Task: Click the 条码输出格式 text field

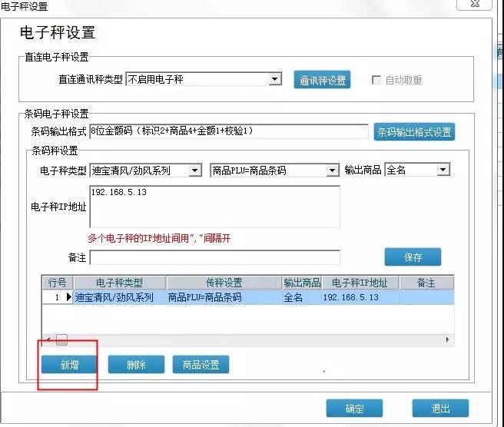Action: click(229, 131)
